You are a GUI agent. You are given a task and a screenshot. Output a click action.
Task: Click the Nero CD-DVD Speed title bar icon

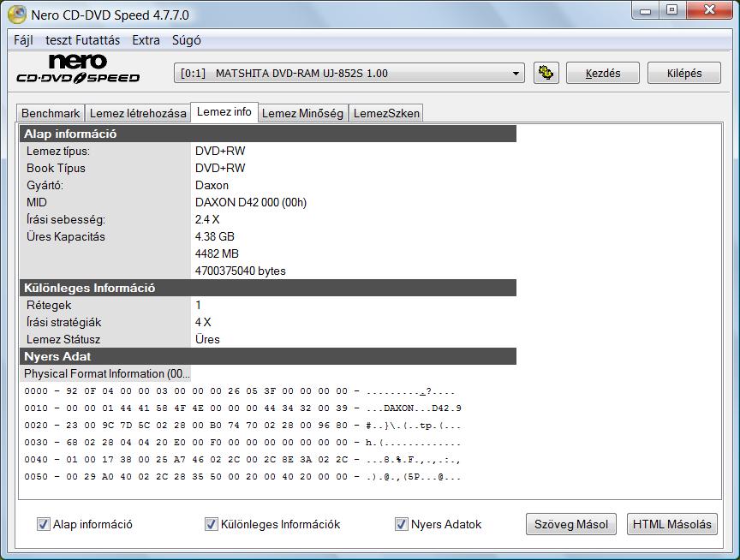tap(17, 15)
